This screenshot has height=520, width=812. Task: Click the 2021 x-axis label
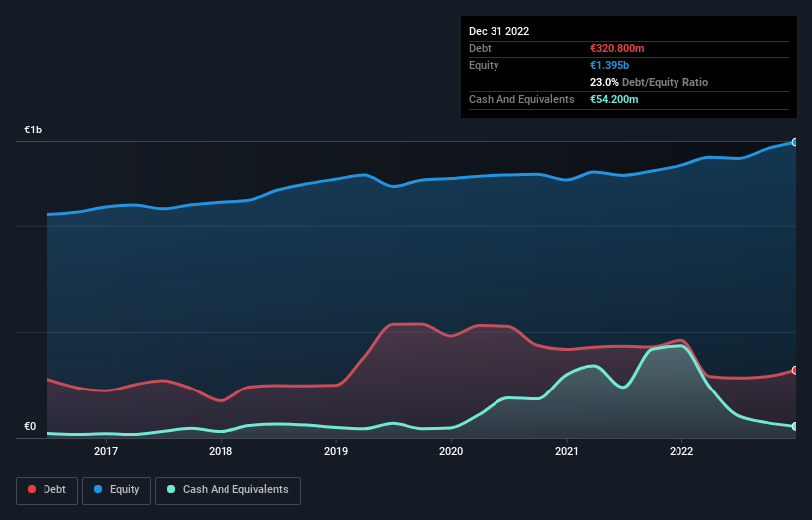coord(567,451)
